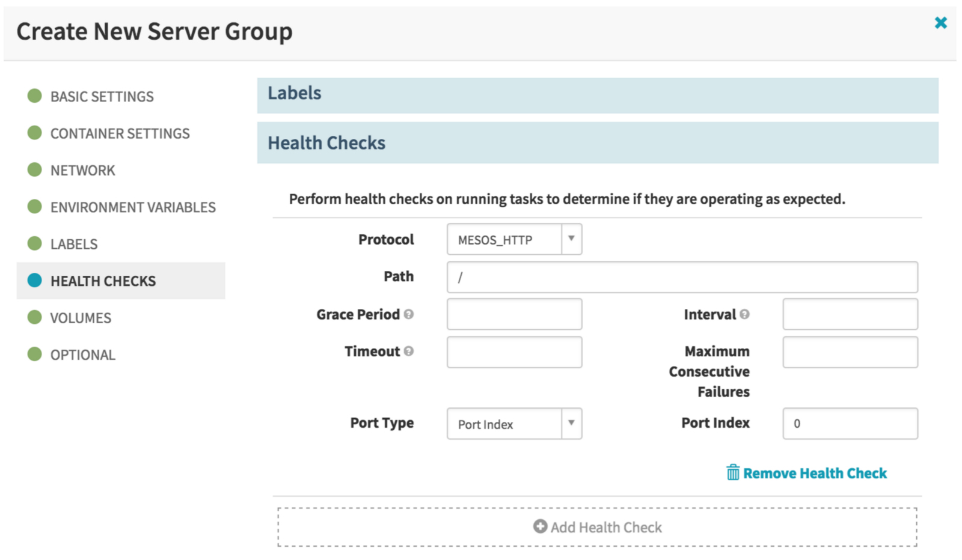Click the plus icon beside Add Health Check

click(x=540, y=526)
